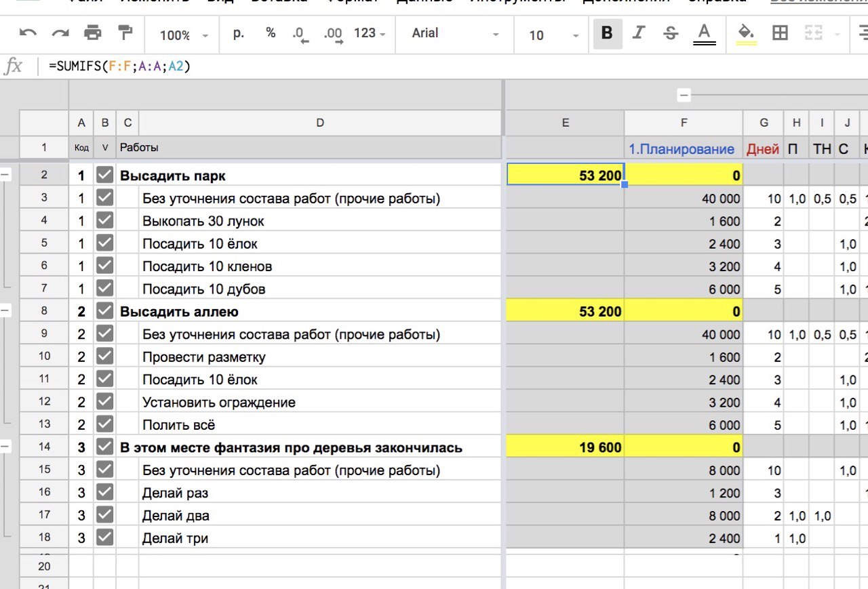
Task: Uncheck the Делай два checkbox
Action: (x=104, y=516)
